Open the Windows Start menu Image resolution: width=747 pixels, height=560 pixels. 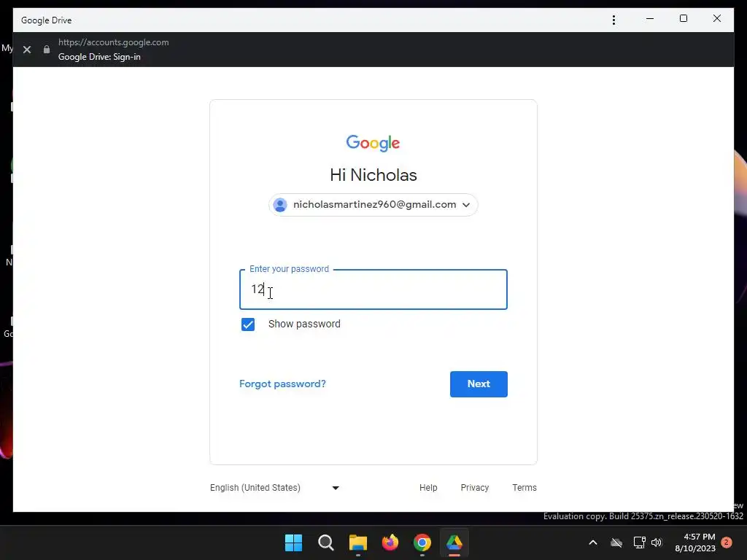pos(293,542)
